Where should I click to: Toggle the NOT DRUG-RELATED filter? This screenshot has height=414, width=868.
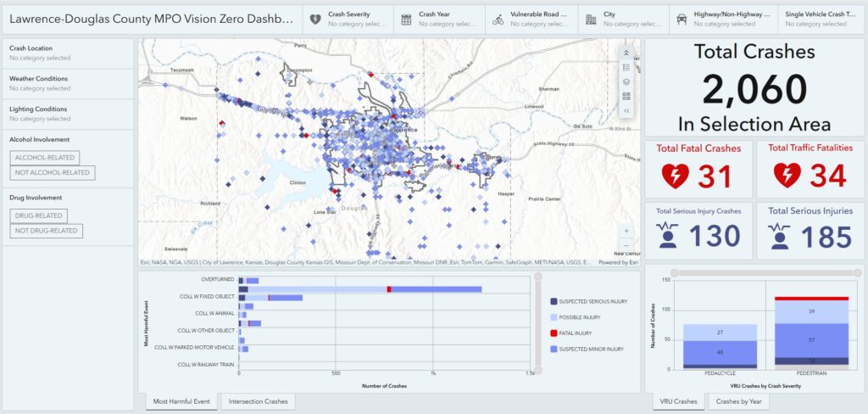(47, 231)
